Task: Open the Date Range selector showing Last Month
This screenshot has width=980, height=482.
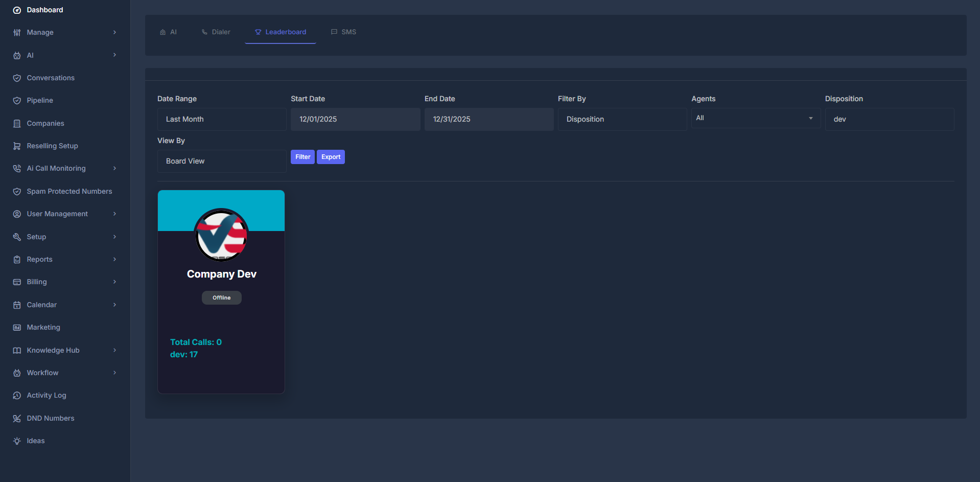Action: tap(222, 119)
